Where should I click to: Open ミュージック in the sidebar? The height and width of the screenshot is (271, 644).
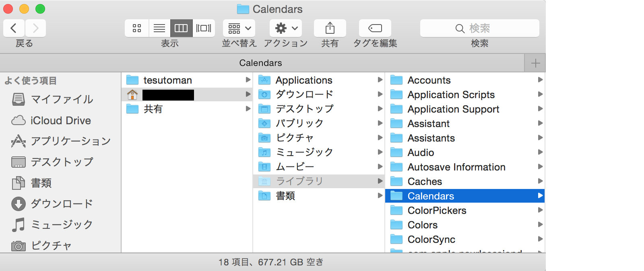[62, 225]
